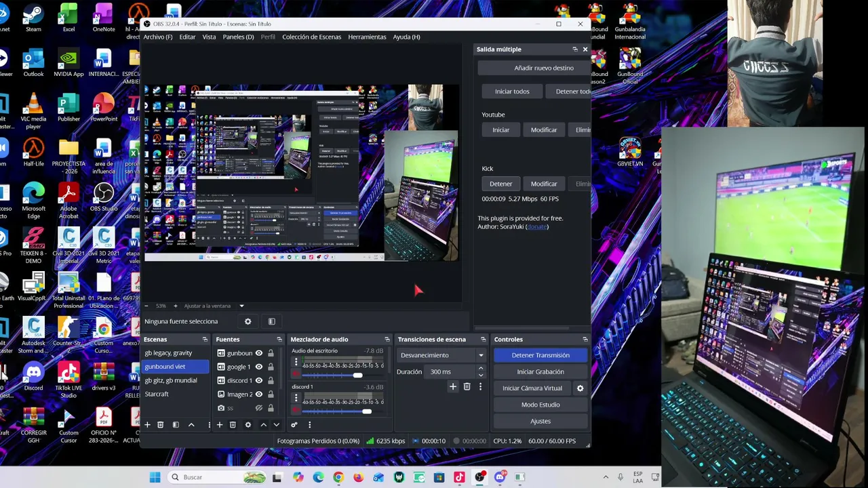Start Youtube output with Iniciar
The image size is (868, 488).
point(500,129)
